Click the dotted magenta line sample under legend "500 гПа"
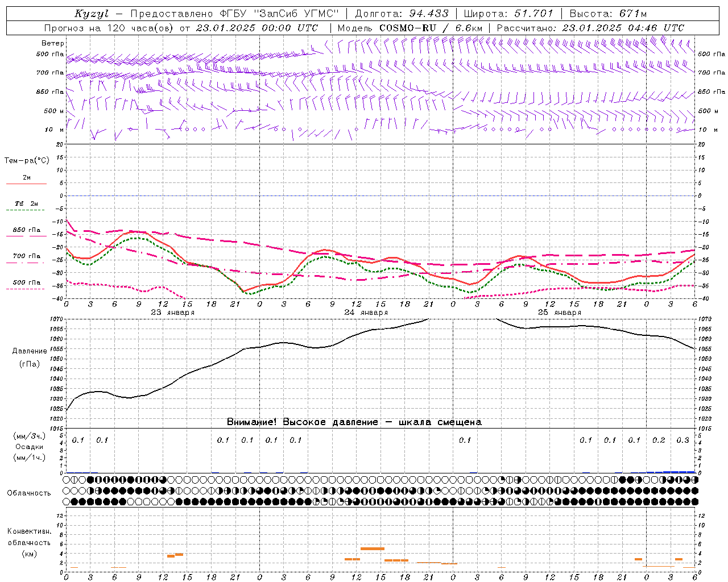The width and height of the screenshot is (728, 582). pyautogui.click(x=26, y=289)
